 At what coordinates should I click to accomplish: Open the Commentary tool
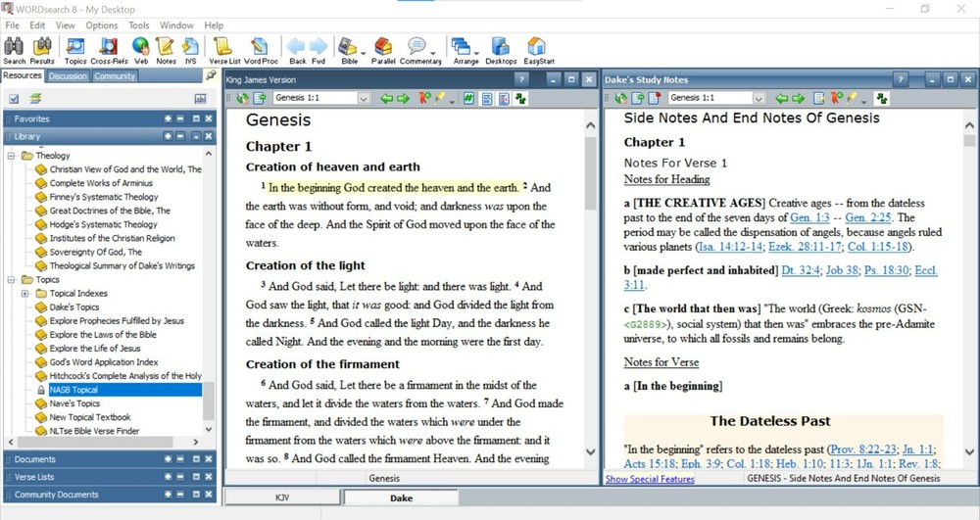[420, 51]
